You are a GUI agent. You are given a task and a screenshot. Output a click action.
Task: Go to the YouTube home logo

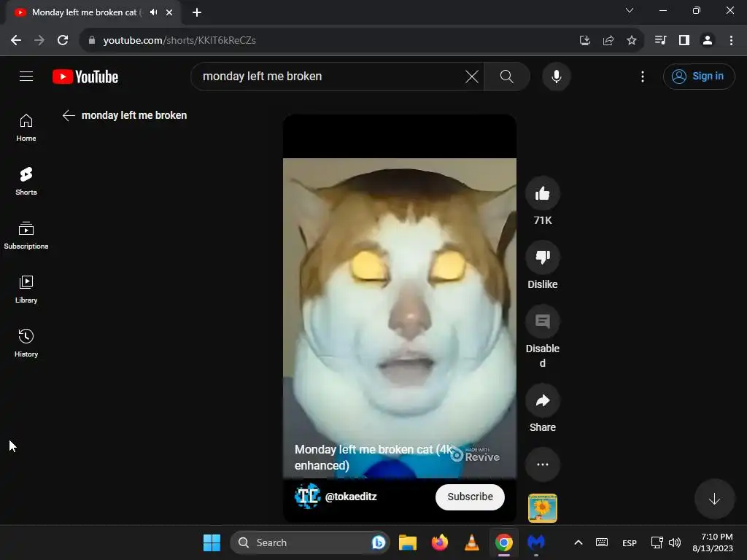[x=85, y=77]
